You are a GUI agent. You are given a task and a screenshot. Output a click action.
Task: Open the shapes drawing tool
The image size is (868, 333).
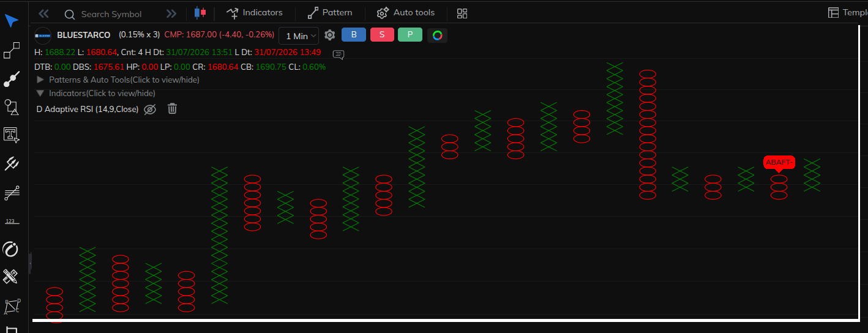click(12, 107)
